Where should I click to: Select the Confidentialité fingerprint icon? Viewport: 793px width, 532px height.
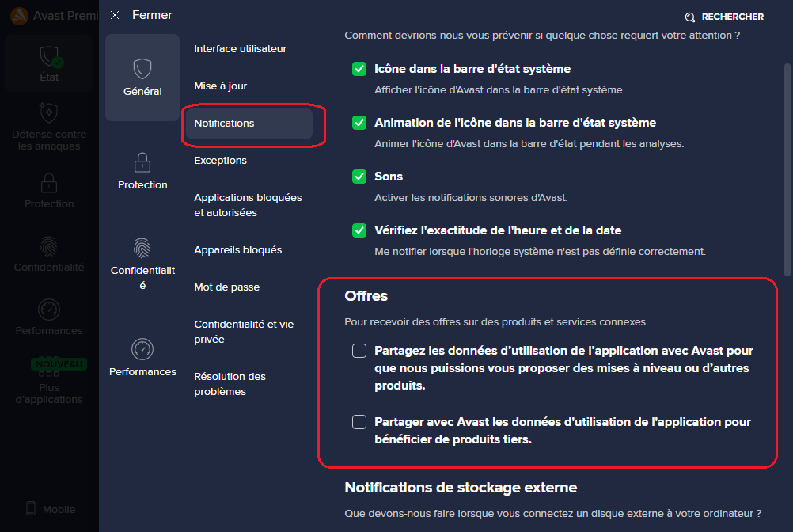(x=142, y=248)
